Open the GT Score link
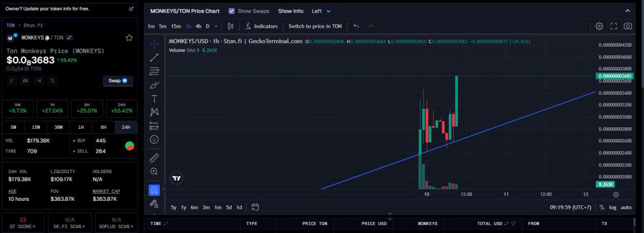Viewport: 644px width, 233px height. 23,223
